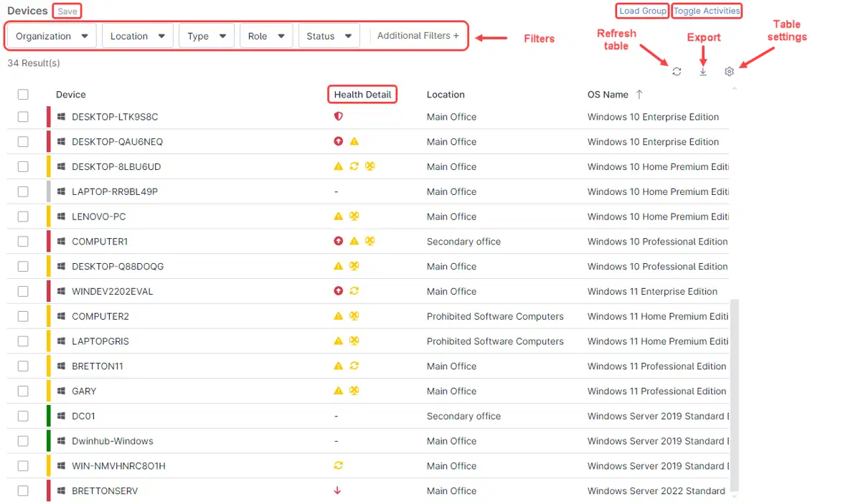861x504 pixels.
Task: Click "Prohibited Software Computers" in COMPUTER2 row
Action: click(495, 316)
